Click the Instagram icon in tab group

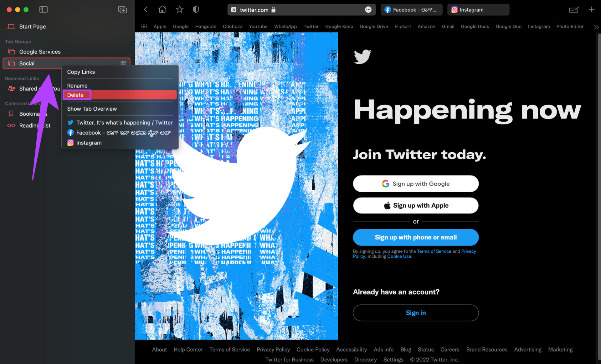(70, 142)
